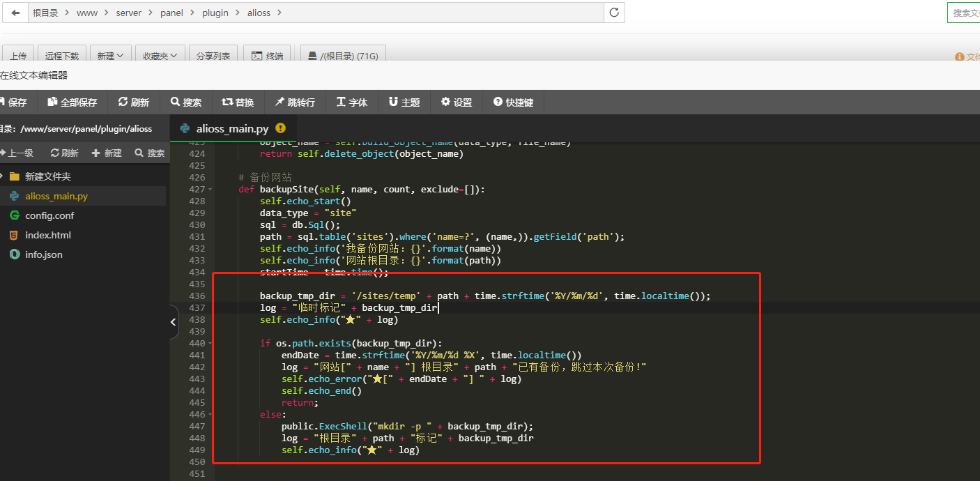Click the 'return;' statement on line 445
The width and height of the screenshot is (980, 481).
click(x=300, y=402)
